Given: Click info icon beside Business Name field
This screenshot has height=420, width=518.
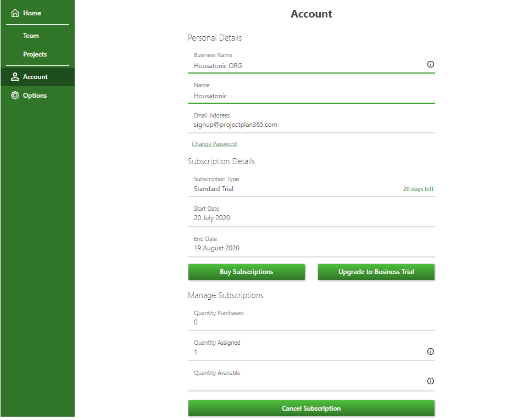Looking at the screenshot, I should click(431, 64).
